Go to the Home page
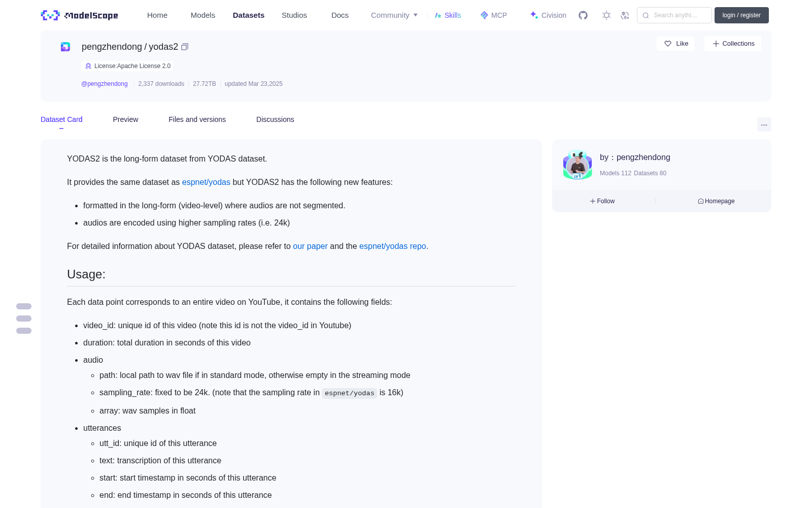Screen dimensions: 812x508 [x=157, y=15]
